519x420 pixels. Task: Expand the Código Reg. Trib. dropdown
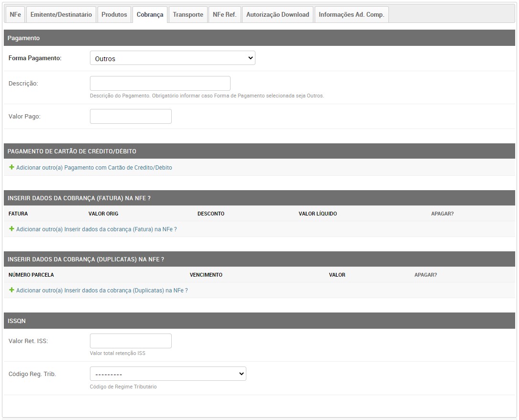(x=168, y=374)
